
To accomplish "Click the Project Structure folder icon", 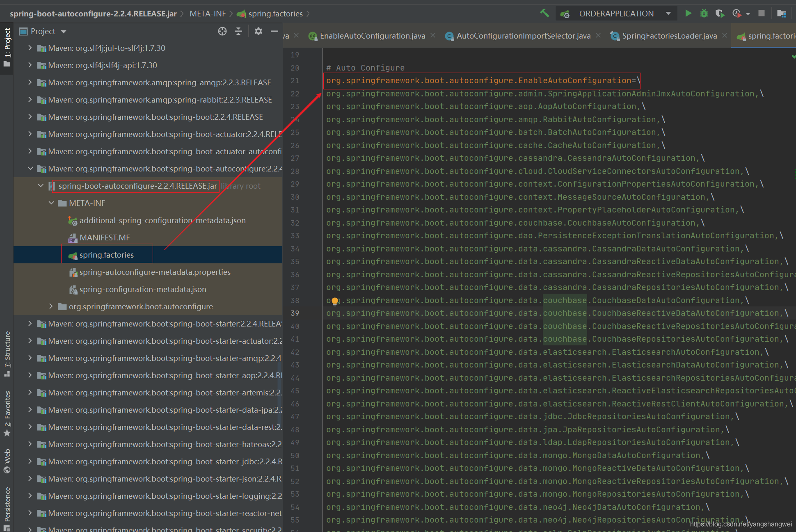I will 782,13.
